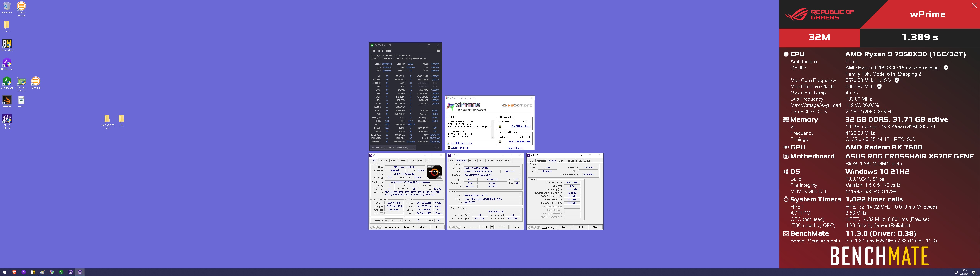Select the TechPowerUp GPU-Z desktop shortcut

pyautogui.click(x=21, y=84)
